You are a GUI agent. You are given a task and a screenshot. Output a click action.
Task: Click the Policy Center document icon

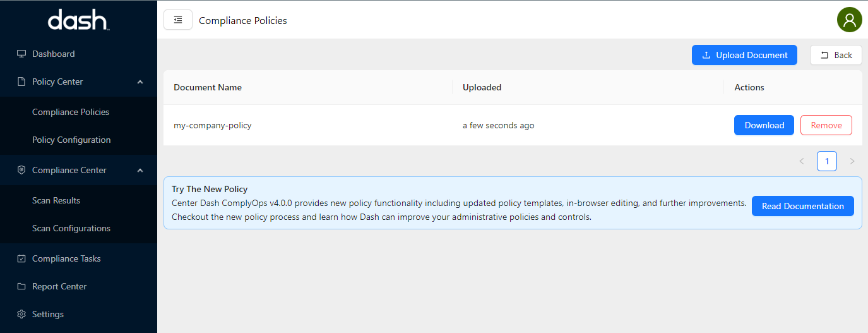(x=21, y=82)
